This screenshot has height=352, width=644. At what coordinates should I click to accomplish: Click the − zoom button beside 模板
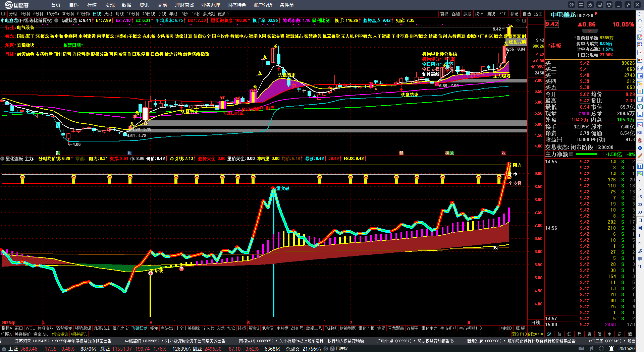click(540, 328)
